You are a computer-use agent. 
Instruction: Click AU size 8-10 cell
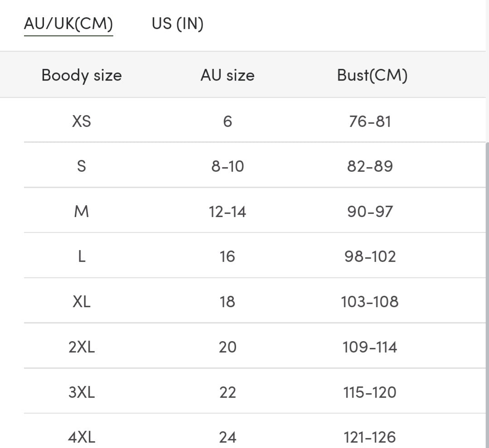(228, 166)
